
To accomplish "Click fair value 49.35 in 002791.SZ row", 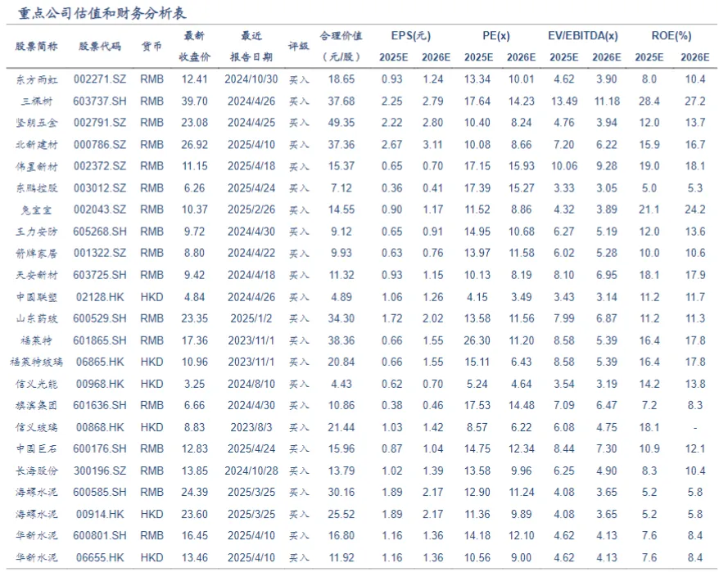I will coord(341,123).
